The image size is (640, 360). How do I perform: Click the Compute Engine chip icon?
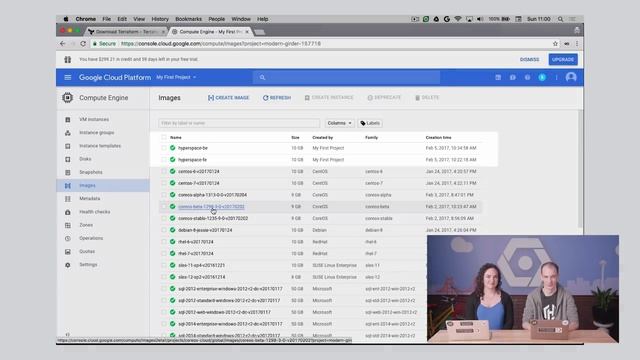67,98
